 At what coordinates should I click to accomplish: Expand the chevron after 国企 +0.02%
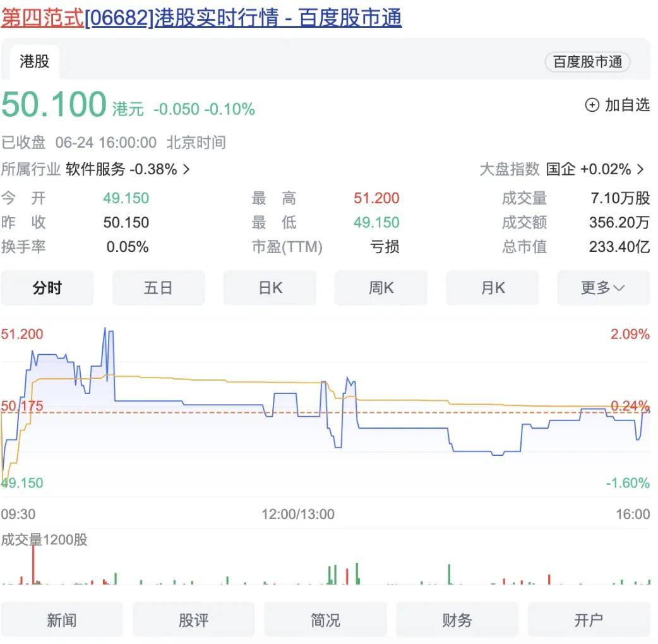(x=640, y=169)
